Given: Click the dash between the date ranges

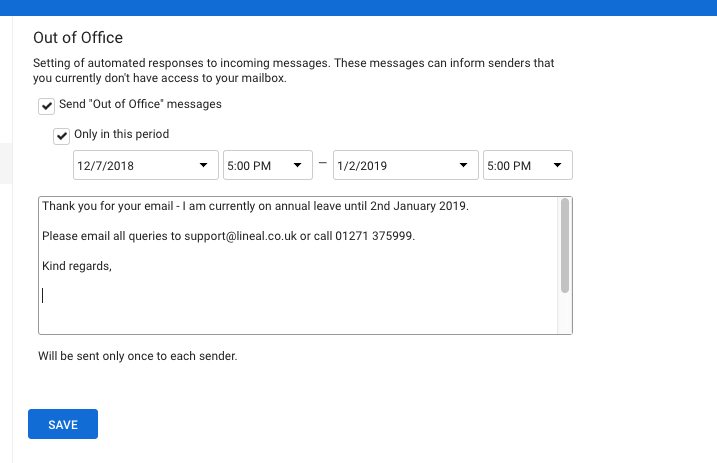Looking at the screenshot, I should (323, 164).
